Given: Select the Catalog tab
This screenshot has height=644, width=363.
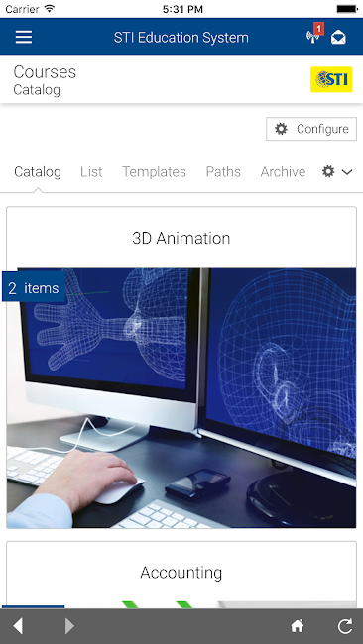Looking at the screenshot, I should (x=38, y=171).
